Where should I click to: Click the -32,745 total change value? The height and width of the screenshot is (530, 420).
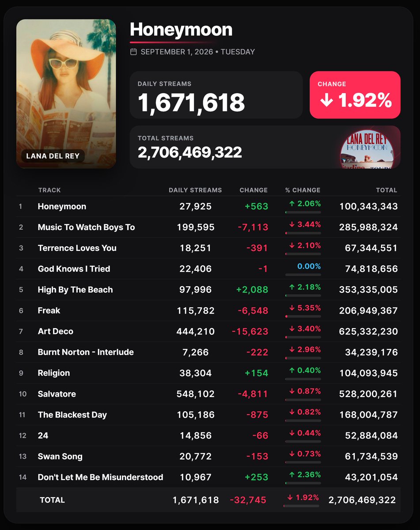tap(248, 500)
